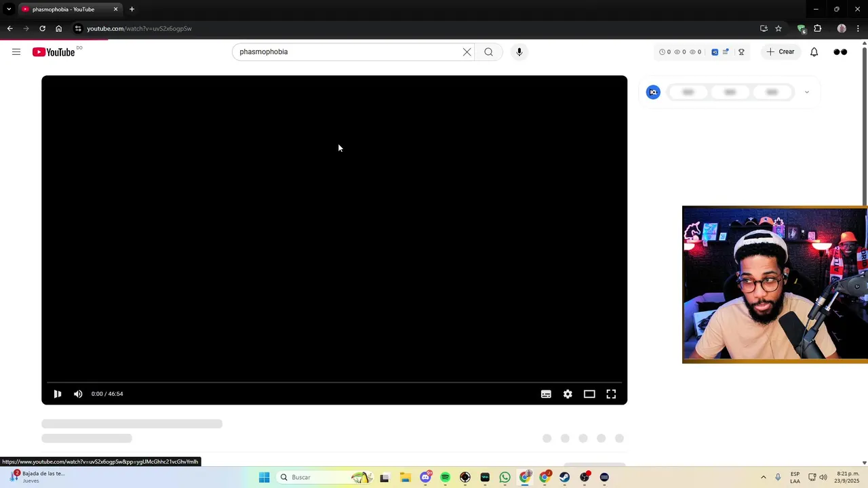Screen dimensions: 868x488
Task: Open Chrome profile avatar
Action: pos(842,28)
